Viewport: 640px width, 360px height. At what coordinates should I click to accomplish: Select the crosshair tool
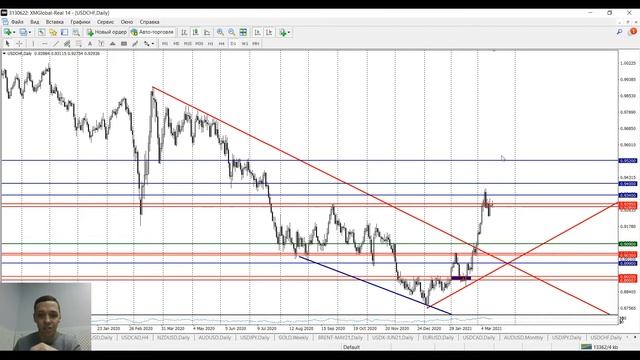click(19, 43)
